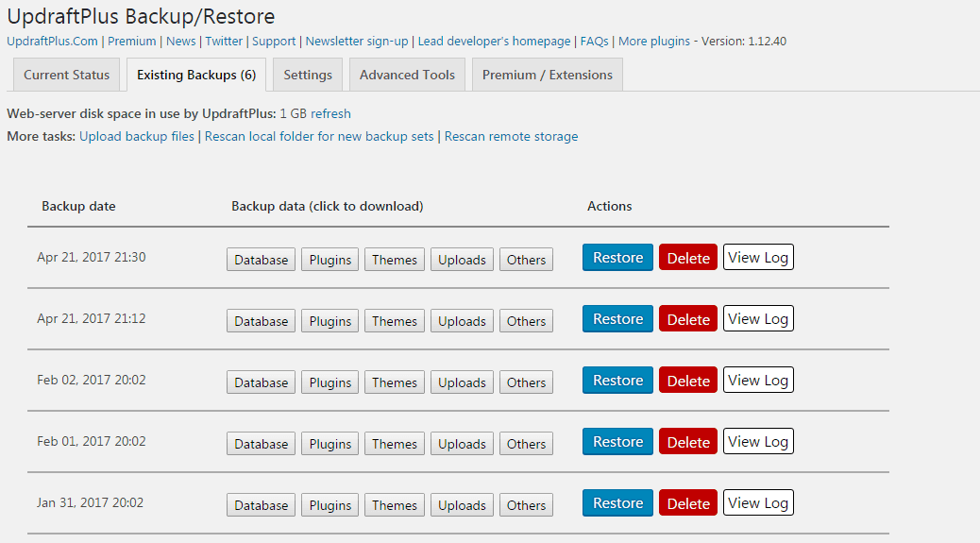This screenshot has width=980, height=543.
Task: Download Uploads from Feb 02 backup
Action: [x=462, y=382]
